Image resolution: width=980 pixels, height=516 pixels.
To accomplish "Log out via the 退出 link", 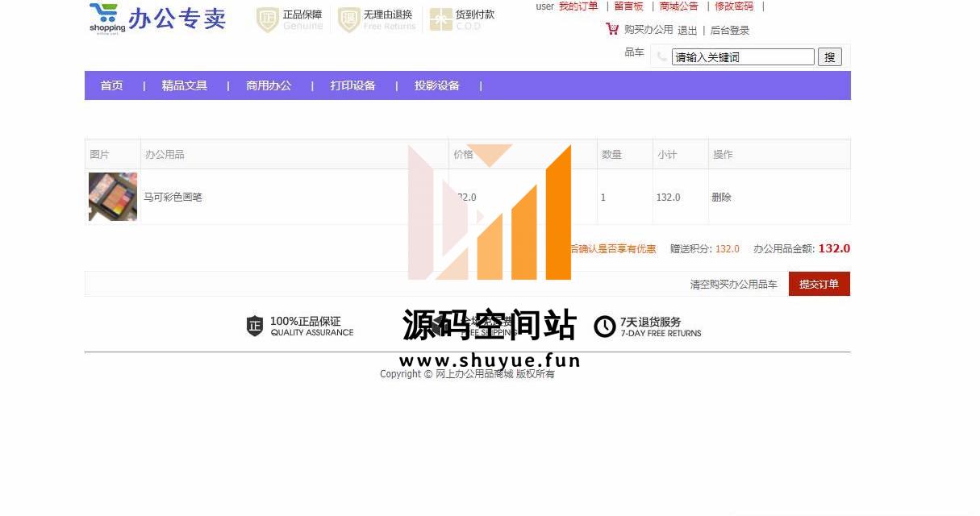I will (687, 31).
